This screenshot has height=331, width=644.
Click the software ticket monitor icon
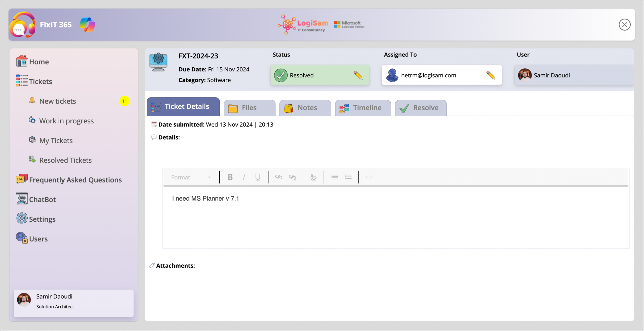158,62
